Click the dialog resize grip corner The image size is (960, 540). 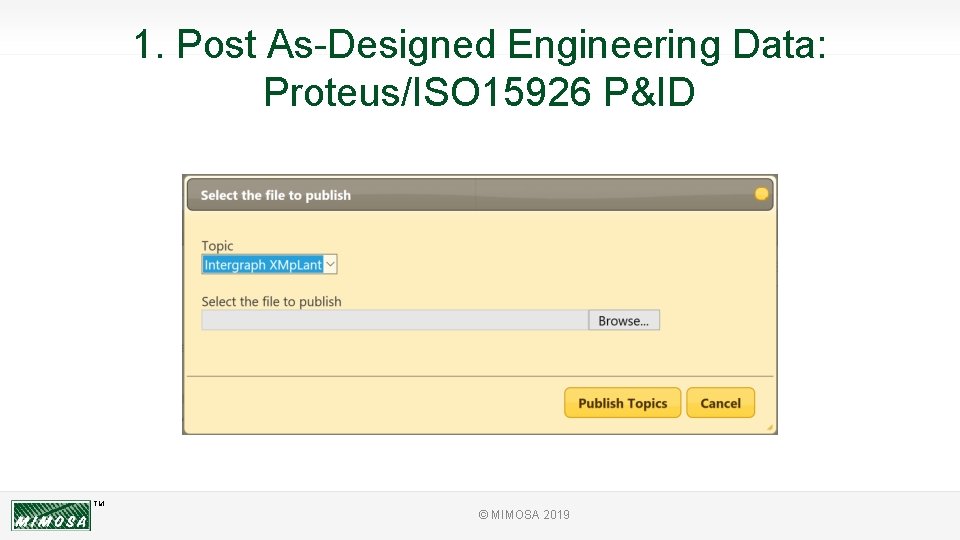[x=770, y=427]
